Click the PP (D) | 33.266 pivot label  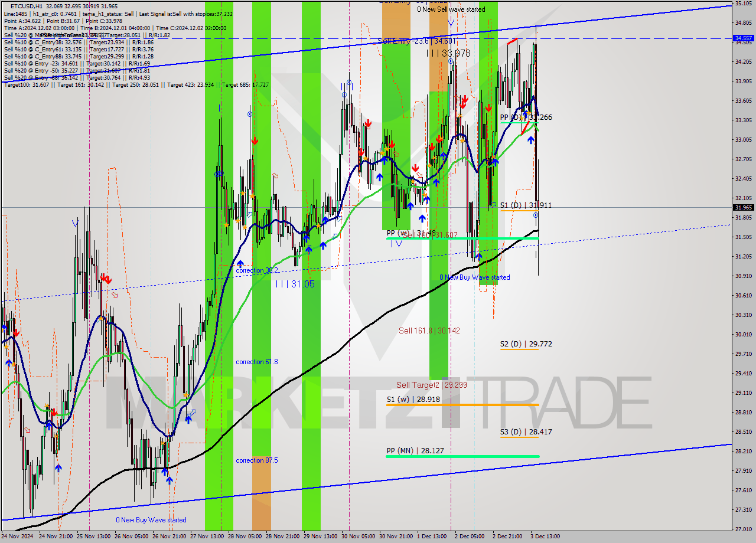[526, 117]
